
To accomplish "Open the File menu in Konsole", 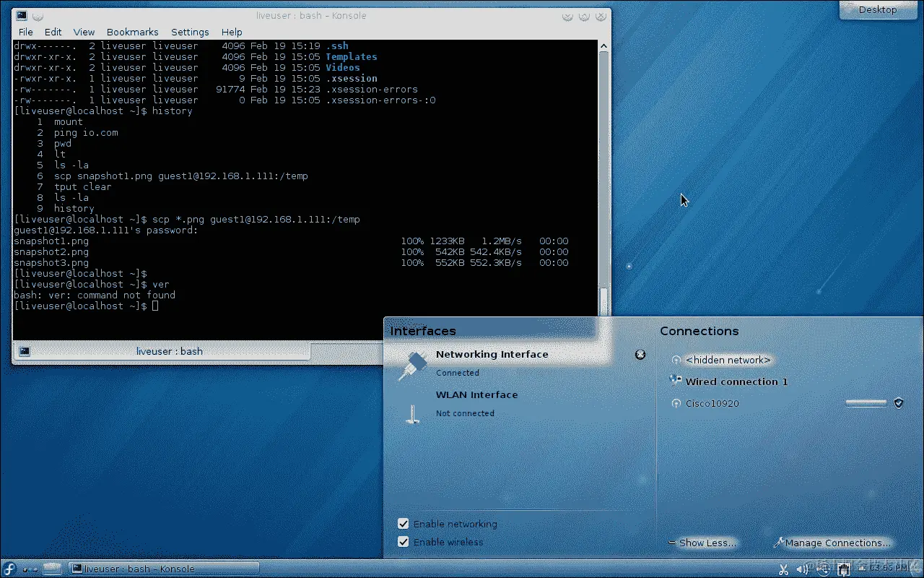I will pyautogui.click(x=26, y=32).
